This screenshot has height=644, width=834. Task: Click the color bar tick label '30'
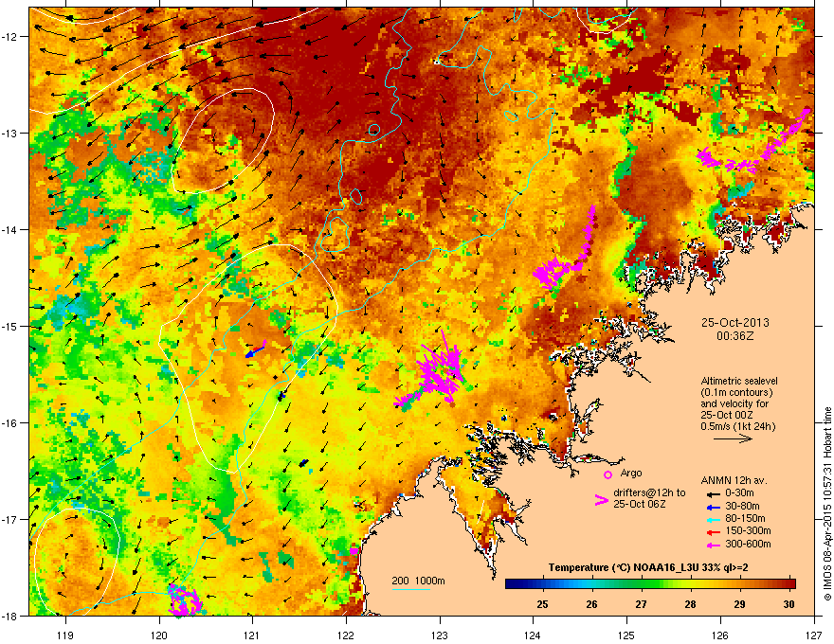pyautogui.click(x=789, y=604)
